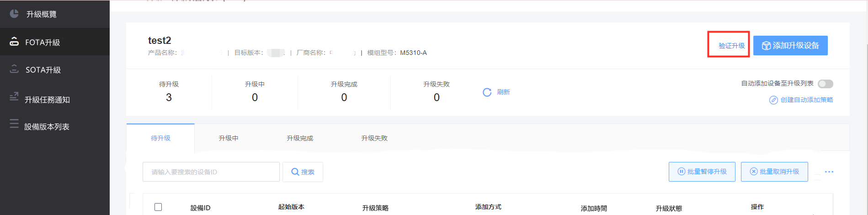The height and width of the screenshot is (215, 868).
Task: Click the magnifier icon in 搜索 button
Action: tap(295, 172)
